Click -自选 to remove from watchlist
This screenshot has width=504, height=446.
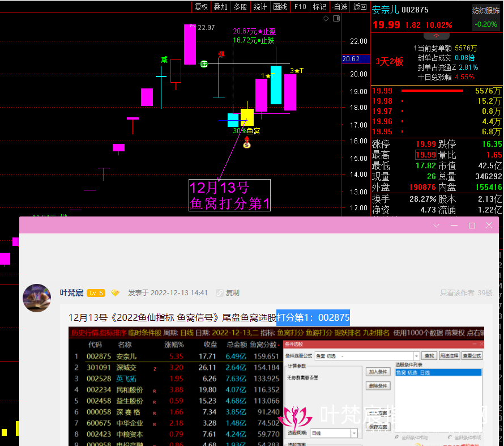(339, 7)
